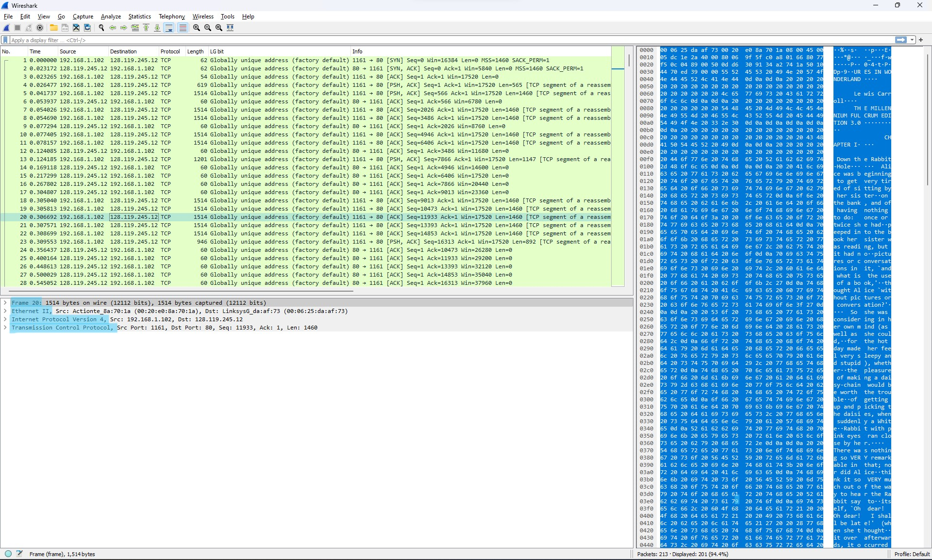Image resolution: width=932 pixels, height=560 pixels.
Task: Close the current capture file
Action: (x=76, y=28)
